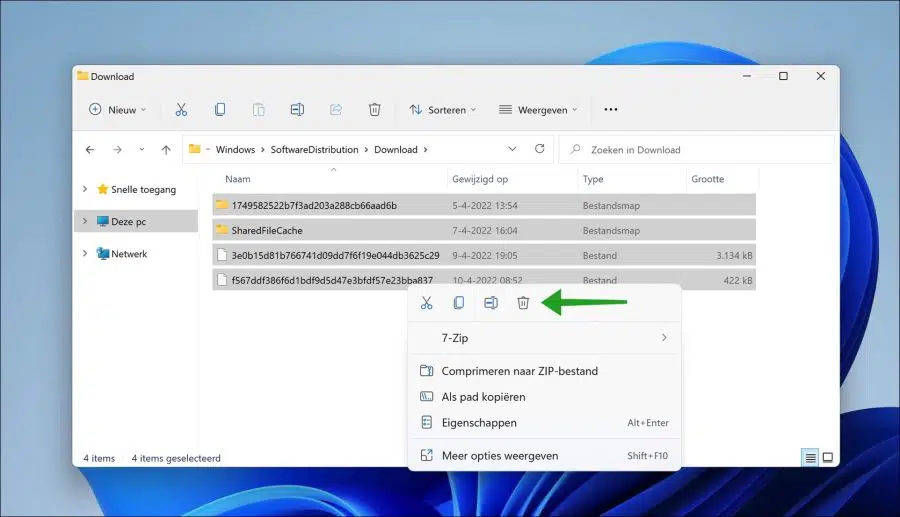Open the Sorteren sort dropdown
Image resolution: width=900 pixels, height=517 pixels.
pos(443,110)
